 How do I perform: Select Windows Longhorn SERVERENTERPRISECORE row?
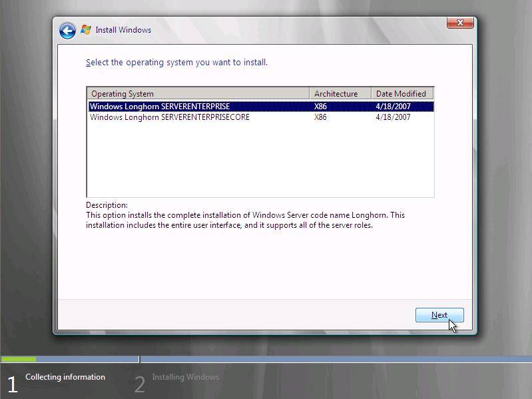tap(261, 117)
